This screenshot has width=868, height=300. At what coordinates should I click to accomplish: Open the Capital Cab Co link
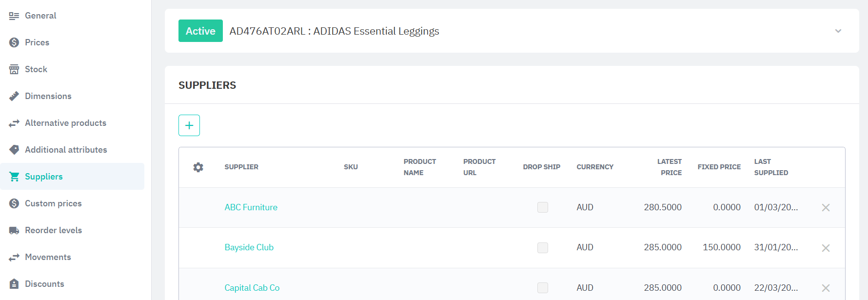[x=252, y=288]
